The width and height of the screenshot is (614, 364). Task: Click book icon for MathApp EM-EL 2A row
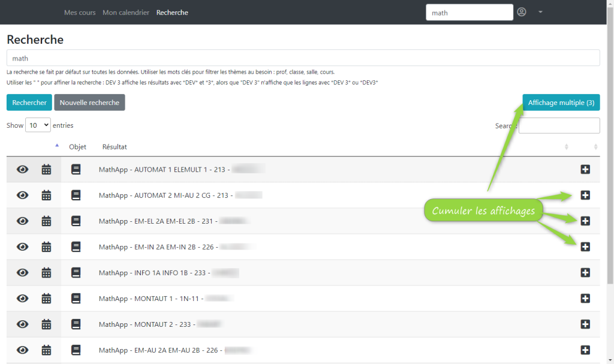[x=76, y=221]
